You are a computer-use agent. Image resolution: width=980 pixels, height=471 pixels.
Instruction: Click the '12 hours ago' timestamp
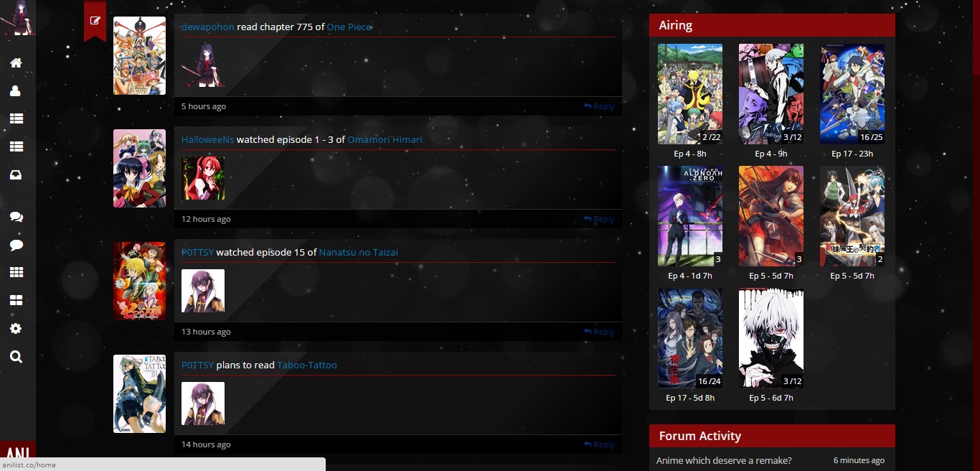click(x=206, y=219)
